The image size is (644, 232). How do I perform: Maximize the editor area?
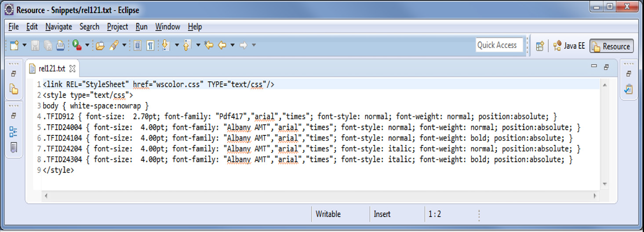pos(607,67)
